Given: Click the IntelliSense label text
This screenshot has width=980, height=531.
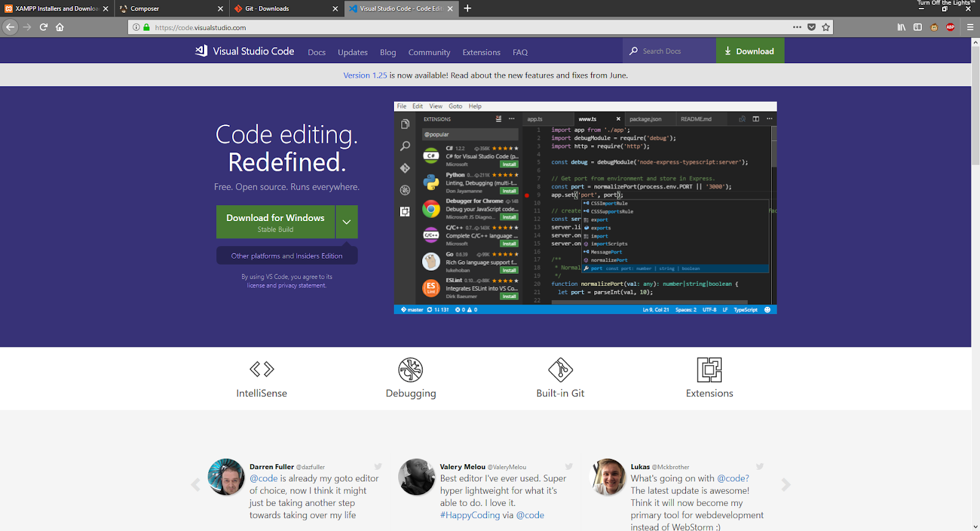Looking at the screenshot, I should (262, 393).
